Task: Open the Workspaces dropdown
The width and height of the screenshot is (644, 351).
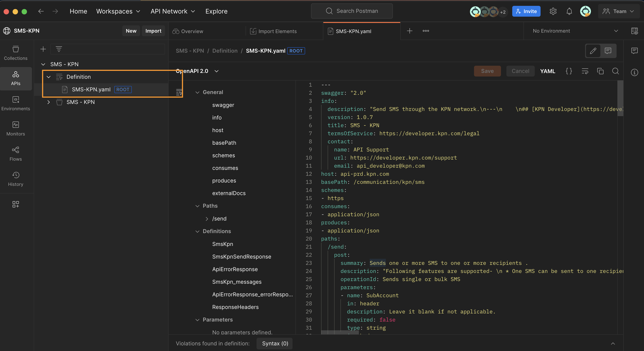Action: [118, 11]
